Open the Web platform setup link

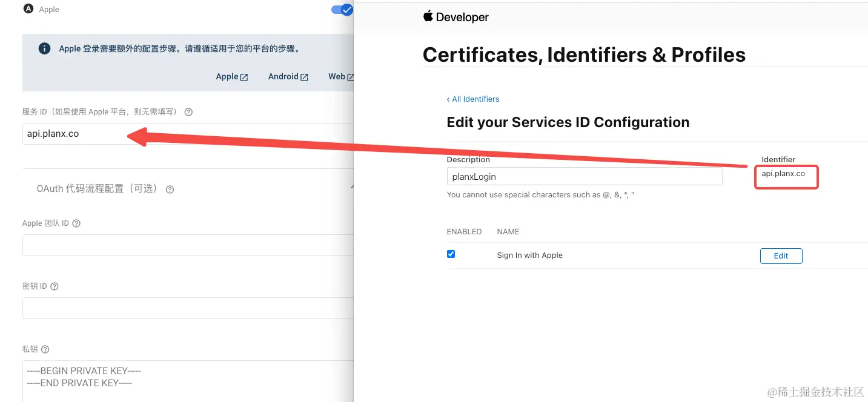coord(341,76)
